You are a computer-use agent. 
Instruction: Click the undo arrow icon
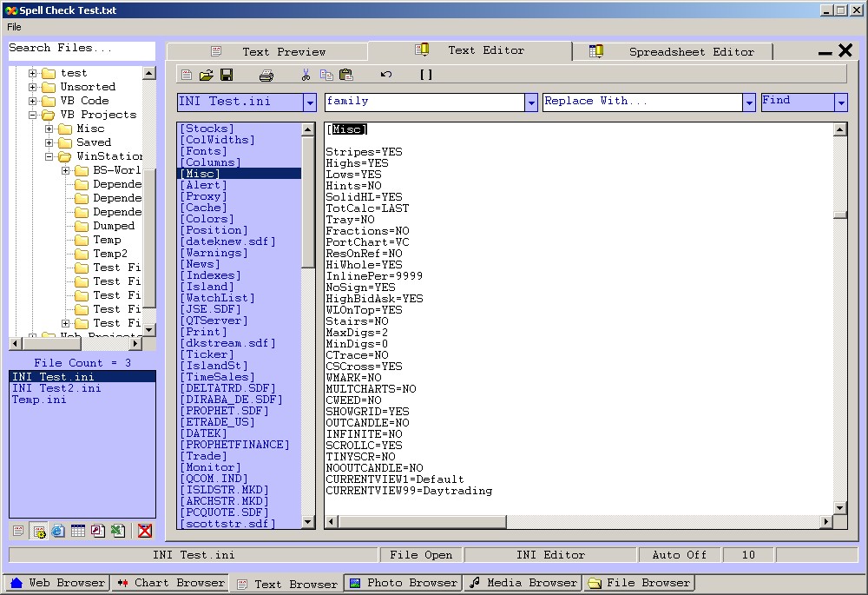tap(386, 74)
